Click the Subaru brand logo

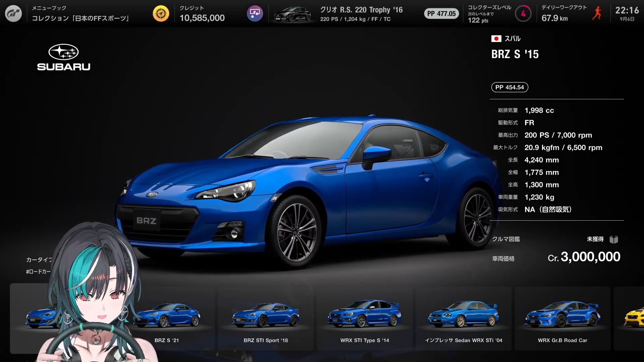64,57
